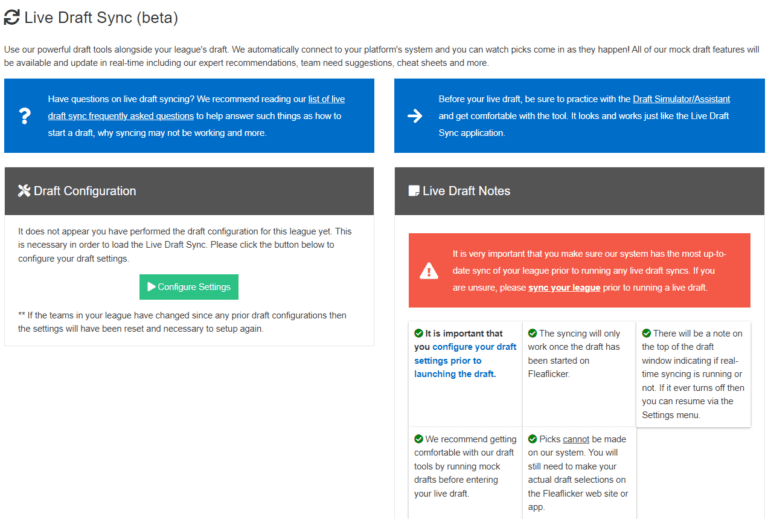Click green check icon beside 'It is important'
Screen dimensions: 768x519
coord(418,333)
